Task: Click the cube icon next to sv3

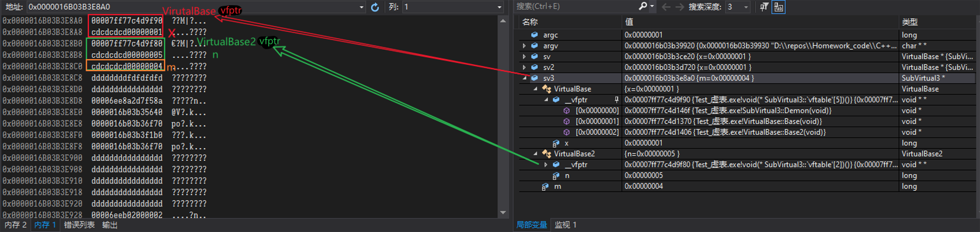Action: (x=534, y=78)
